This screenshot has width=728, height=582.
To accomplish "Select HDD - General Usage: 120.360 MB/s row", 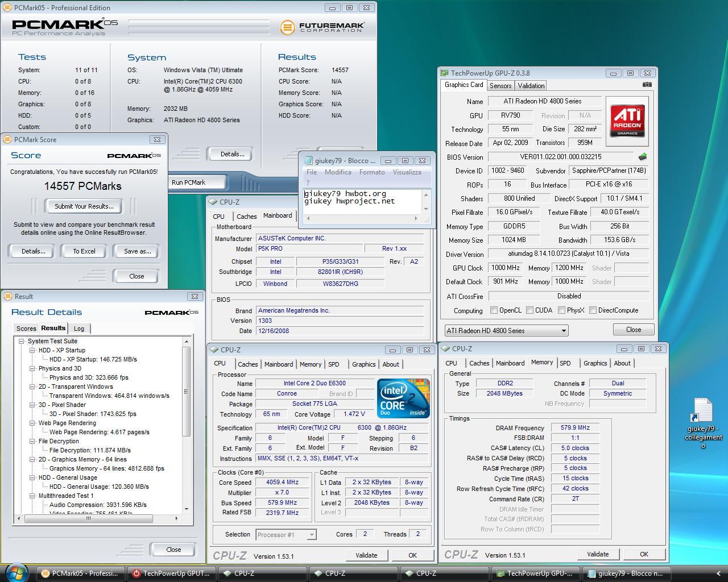I will tap(99, 487).
